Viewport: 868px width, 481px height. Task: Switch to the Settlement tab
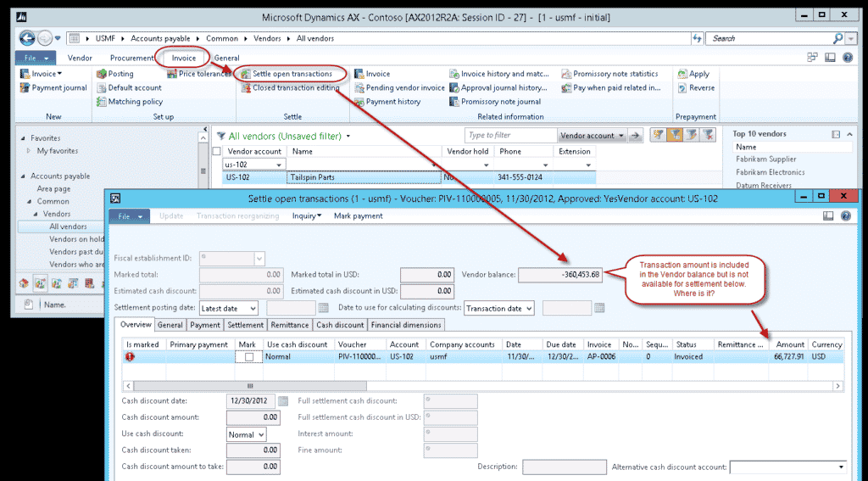coord(245,325)
